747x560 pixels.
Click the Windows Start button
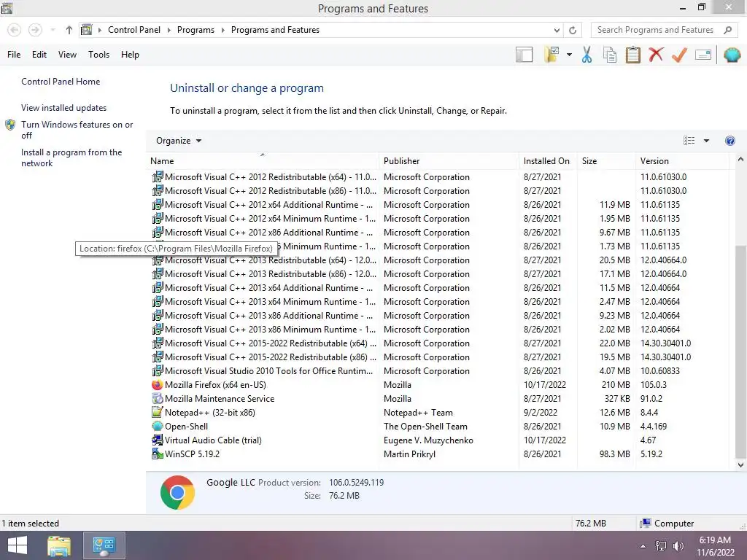pyautogui.click(x=18, y=545)
